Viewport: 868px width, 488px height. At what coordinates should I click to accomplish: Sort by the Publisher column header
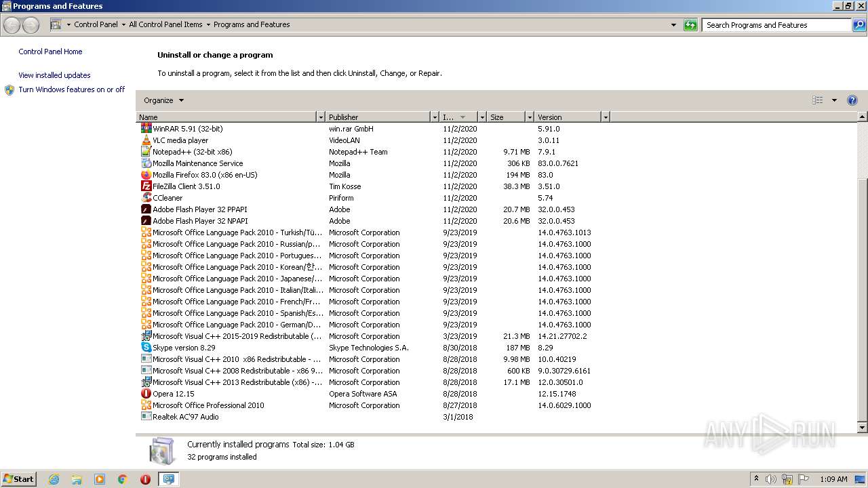[x=378, y=117]
